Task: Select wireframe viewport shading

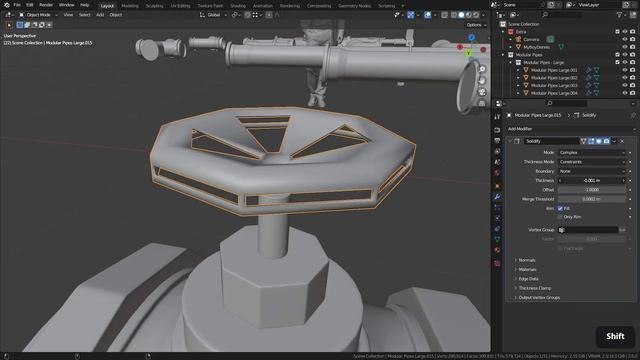Action: [x=454, y=15]
